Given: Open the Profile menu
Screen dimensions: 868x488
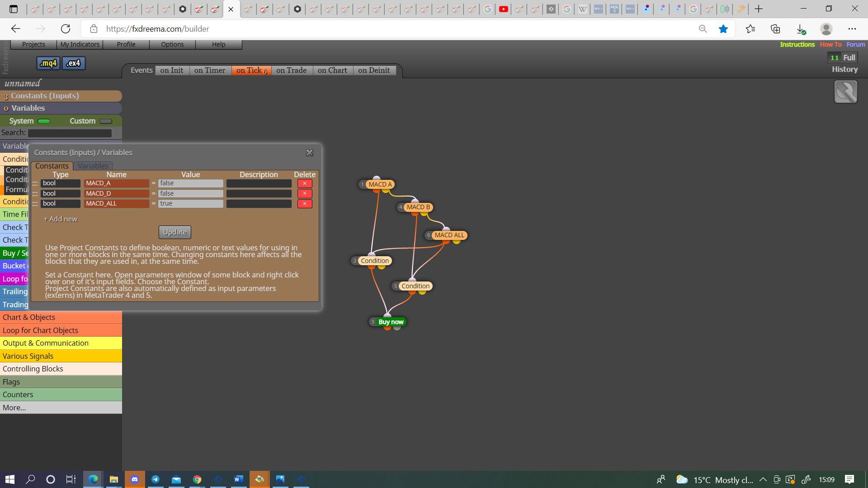Looking at the screenshot, I should point(126,44).
